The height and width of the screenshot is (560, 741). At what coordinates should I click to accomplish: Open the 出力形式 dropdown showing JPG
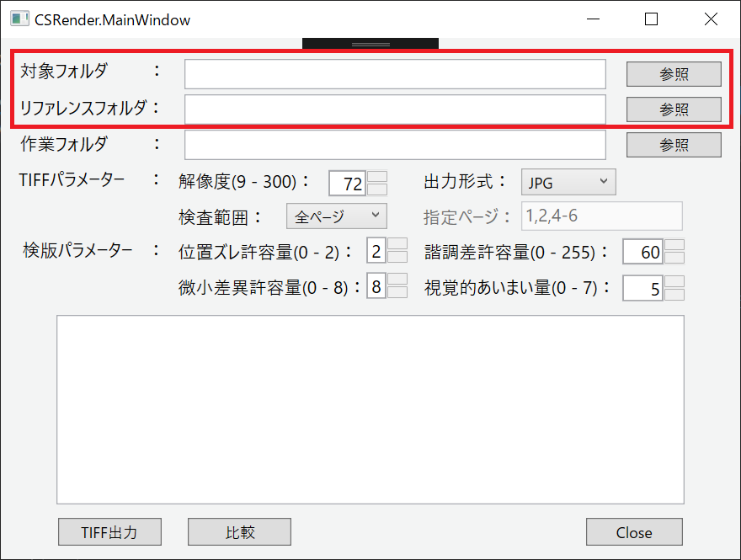(x=568, y=181)
